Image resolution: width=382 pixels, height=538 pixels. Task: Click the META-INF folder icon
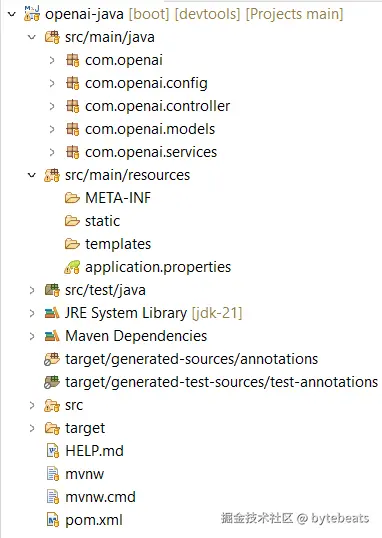(x=72, y=198)
